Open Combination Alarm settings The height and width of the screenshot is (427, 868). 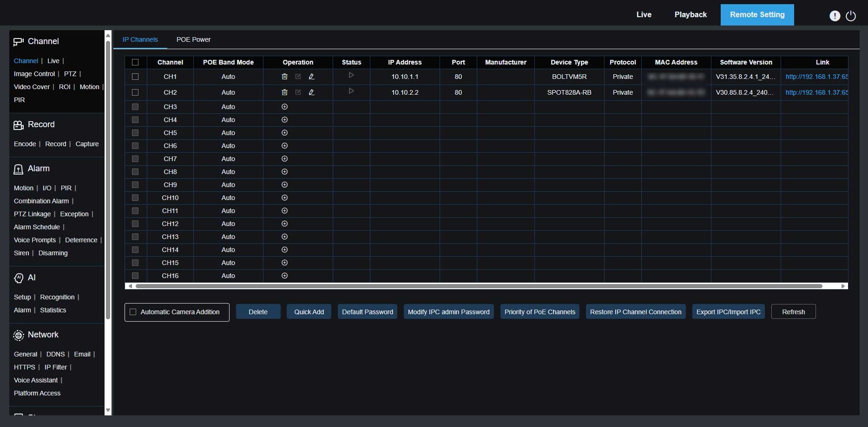(41, 201)
